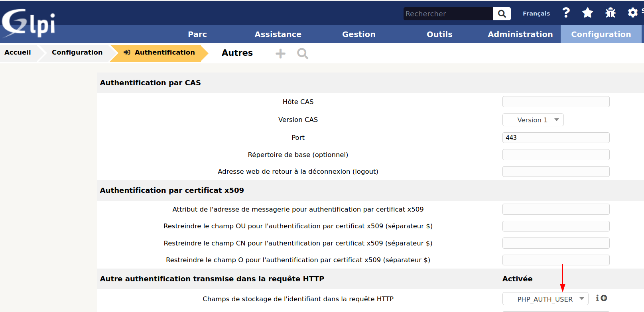Click the Hôte CAS input field
The image size is (644, 312).
pyautogui.click(x=555, y=102)
